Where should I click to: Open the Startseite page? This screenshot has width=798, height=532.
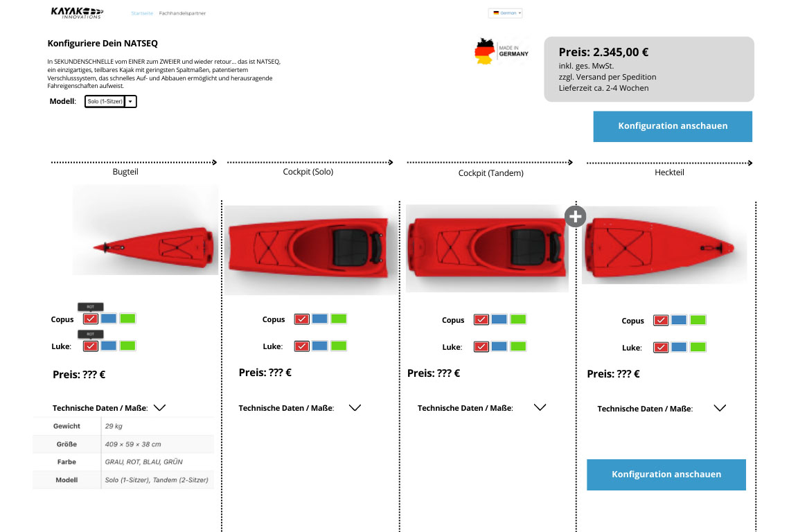click(x=142, y=12)
